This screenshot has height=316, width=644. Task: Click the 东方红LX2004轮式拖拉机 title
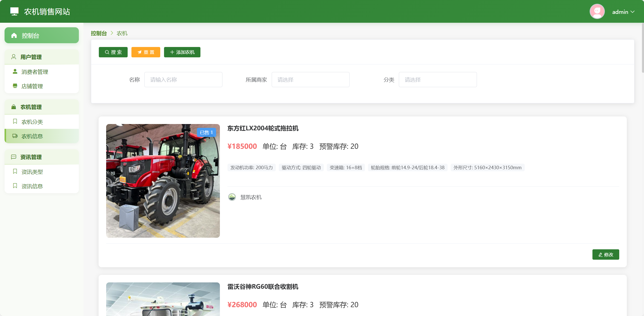click(263, 128)
